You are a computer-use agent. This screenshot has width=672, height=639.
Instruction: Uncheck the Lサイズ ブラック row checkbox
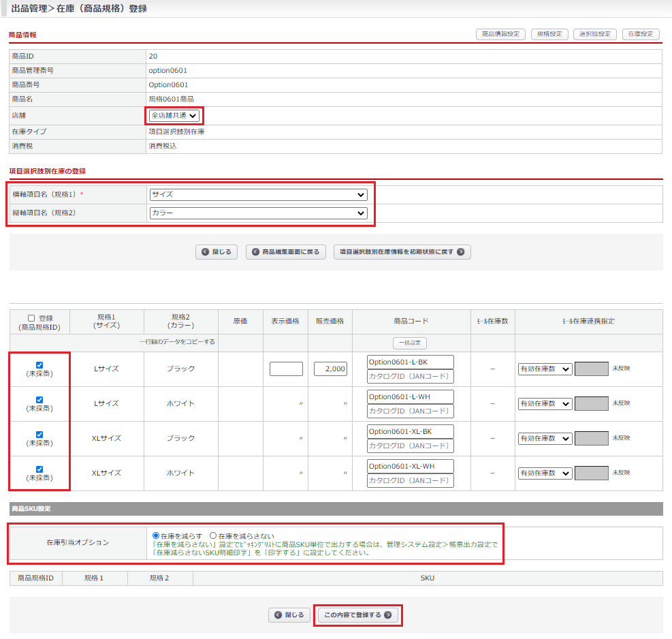39,365
